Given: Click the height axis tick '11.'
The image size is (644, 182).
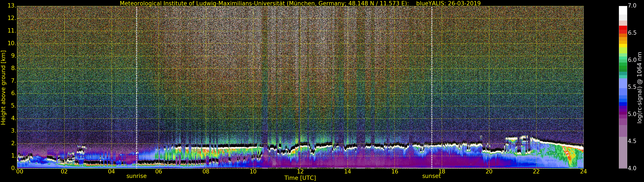Looking at the screenshot, I should 12,31.
